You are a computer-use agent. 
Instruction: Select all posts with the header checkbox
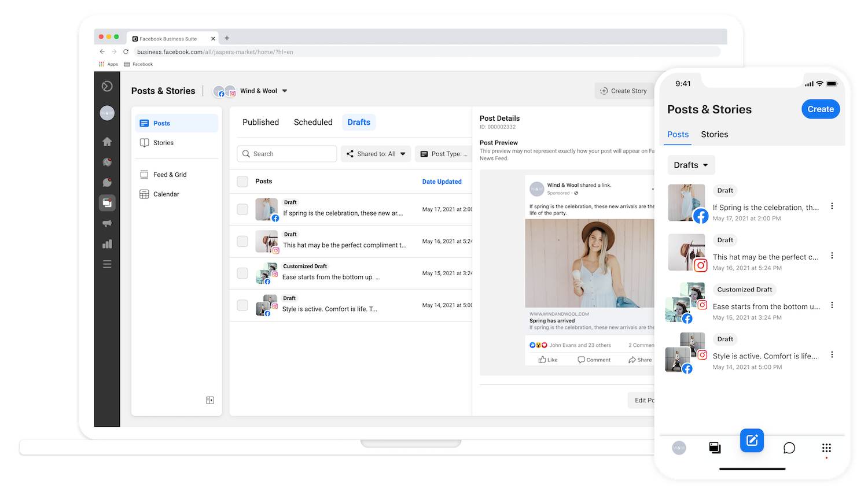242,182
